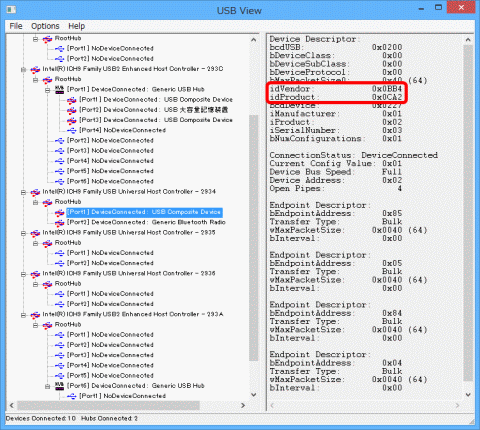Select Port1 NoDeviceConnected under controller 2936
The height and width of the screenshot is (430, 480).
click(110, 294)
